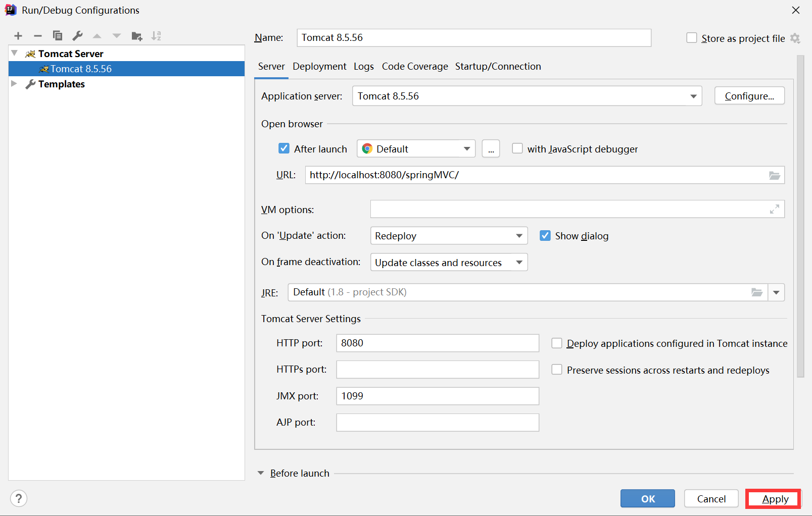The width and height of the screenshot is (812, 516).
Task: Switch to the Deployment tab
Action: (x=319, y=67)
